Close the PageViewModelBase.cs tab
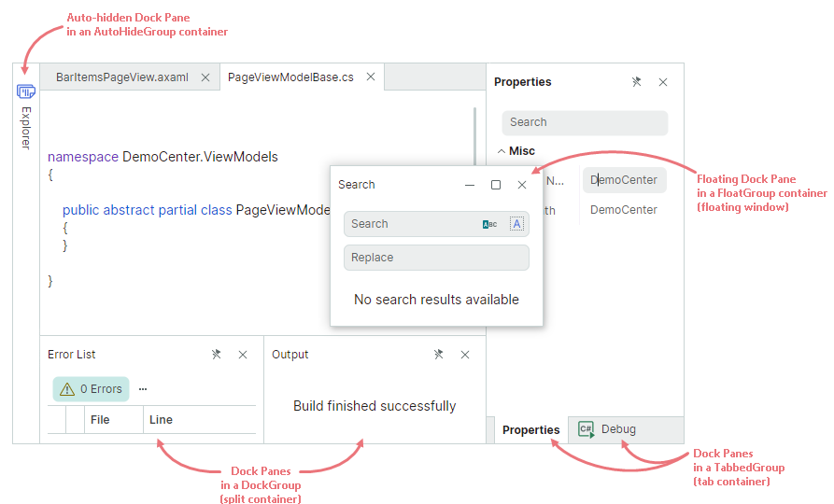 click(x=371, y=77)
